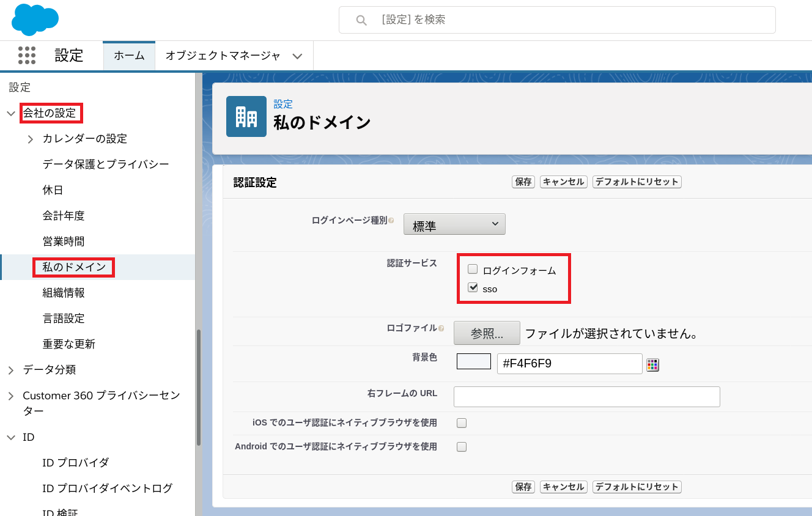
Task: Open the color picker grid icon
Action: coord(652,365)
